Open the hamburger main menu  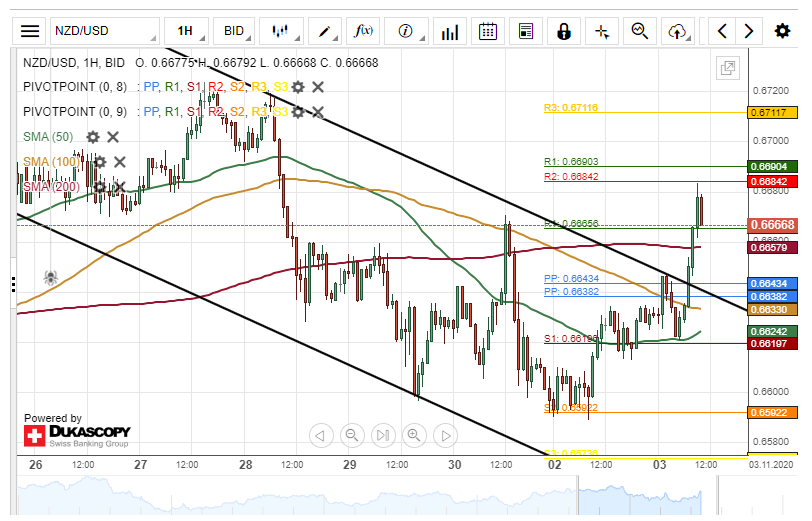30,31
